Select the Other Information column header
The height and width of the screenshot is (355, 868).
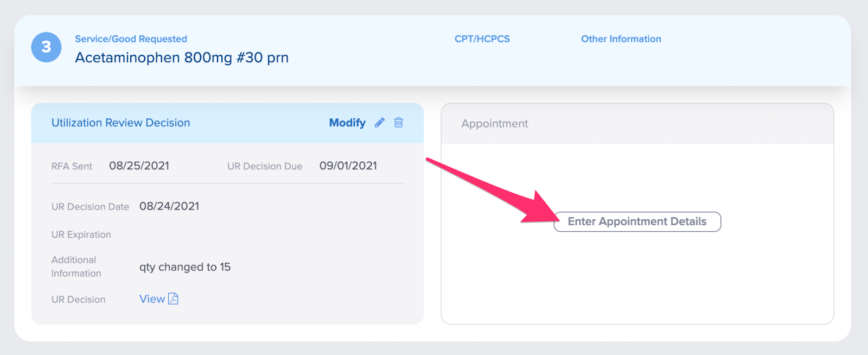621,39
